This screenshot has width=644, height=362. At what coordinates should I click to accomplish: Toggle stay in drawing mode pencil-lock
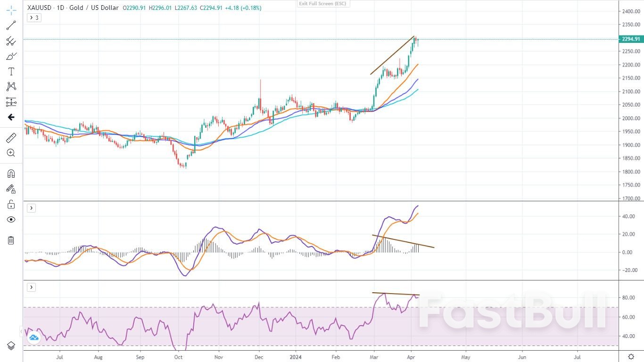[11, 189]
